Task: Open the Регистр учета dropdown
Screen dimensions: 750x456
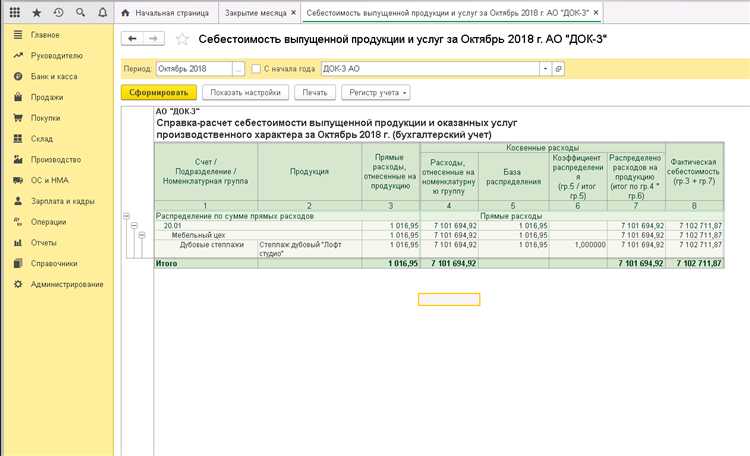Action: tap(376, 93)
